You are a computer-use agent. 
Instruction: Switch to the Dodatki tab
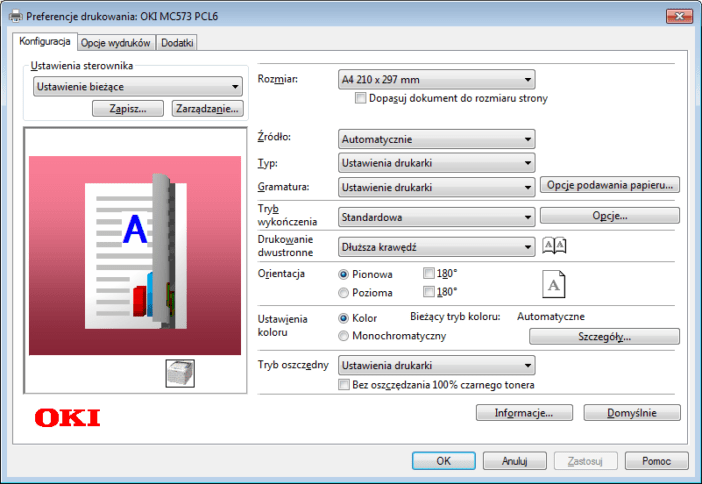pyautogui.click(x=177, y=43)
